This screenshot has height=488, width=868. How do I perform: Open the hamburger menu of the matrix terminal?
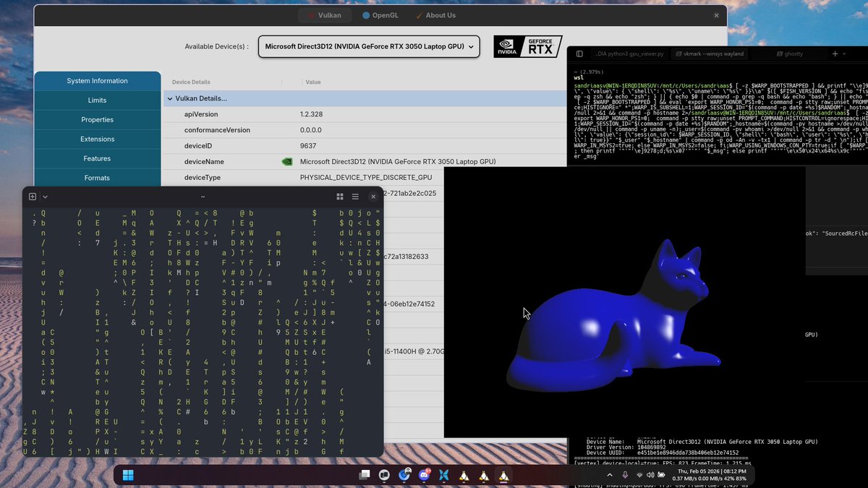pos(355,197)
